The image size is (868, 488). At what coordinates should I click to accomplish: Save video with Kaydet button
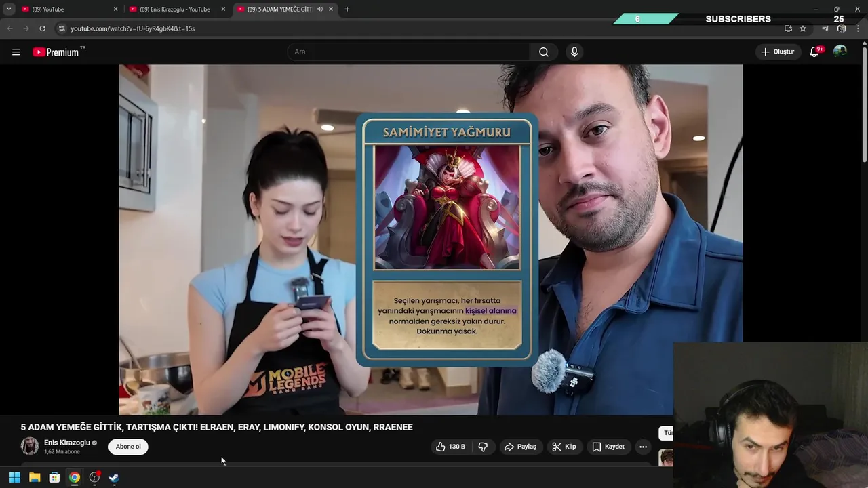(x=608, y=447)
